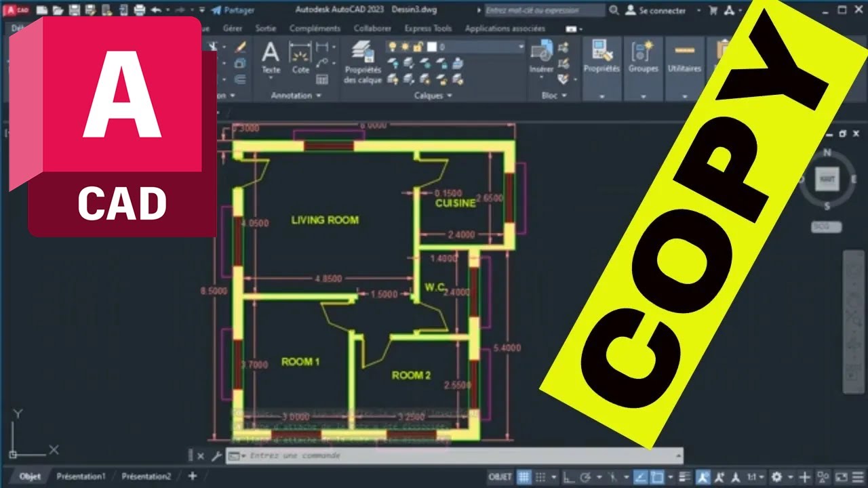Image resolution: width=868 pixels, height=488 pixels.
Task: Click the white layer color swatch
Action: (x=431, y=47)
